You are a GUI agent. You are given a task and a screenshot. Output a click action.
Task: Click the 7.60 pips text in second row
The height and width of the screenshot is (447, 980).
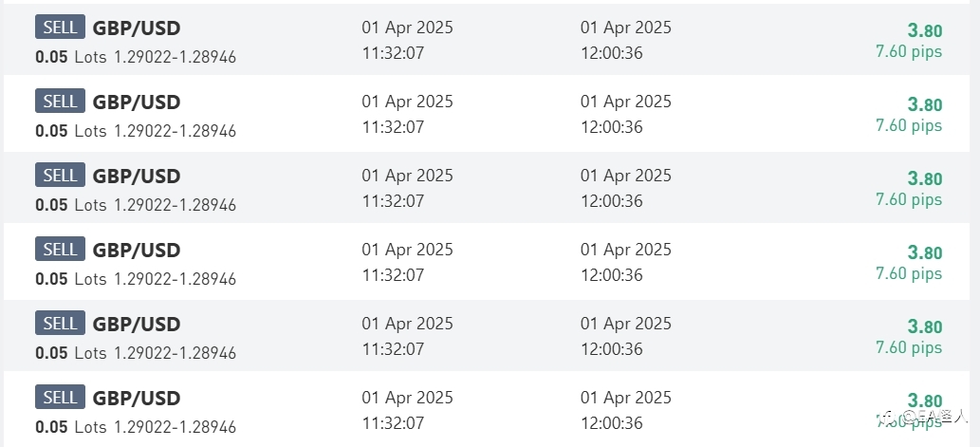pyautogui.click(x=909, y=125)
